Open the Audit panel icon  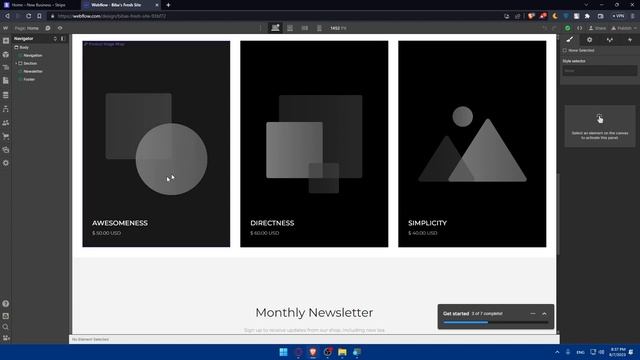pos(6,316)
